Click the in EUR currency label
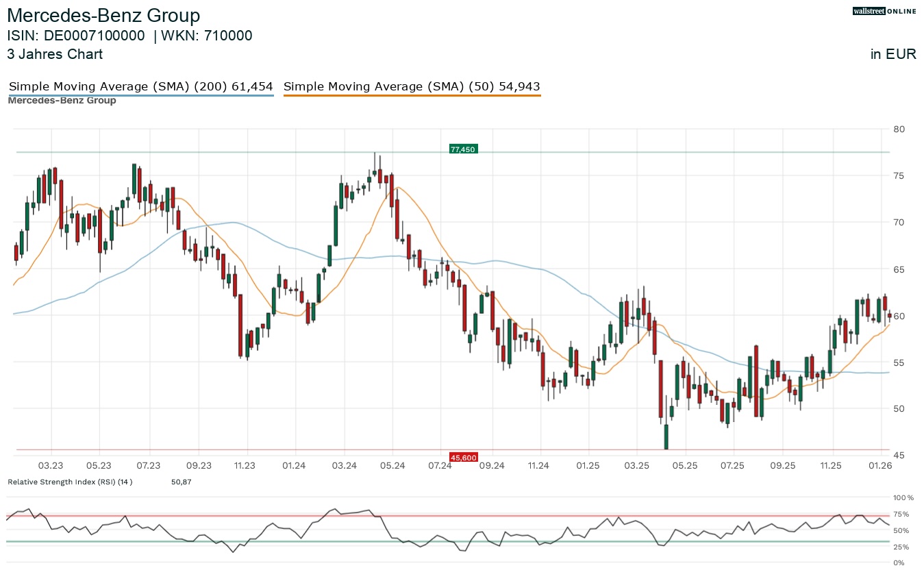 coord(893,54)
